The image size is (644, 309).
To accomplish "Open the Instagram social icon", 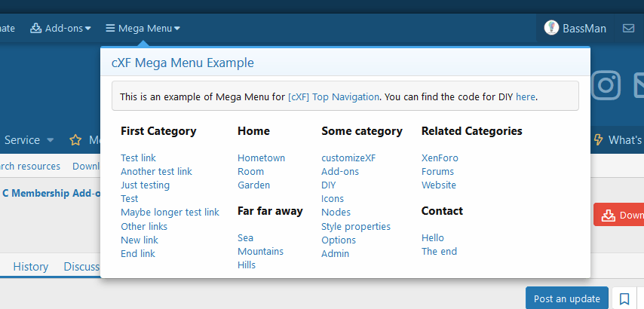I will [x=606, y=85].
